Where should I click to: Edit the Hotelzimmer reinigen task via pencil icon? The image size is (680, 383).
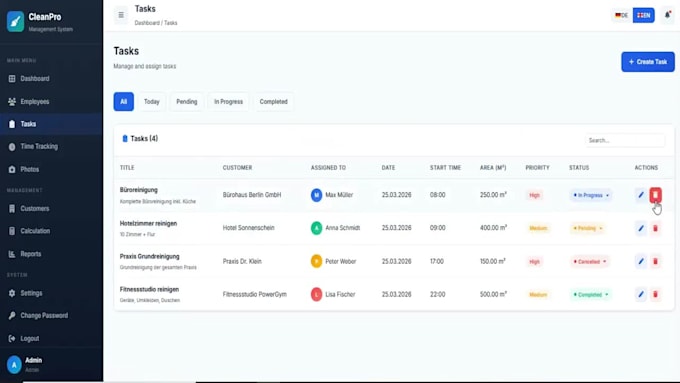coord(641,228)
